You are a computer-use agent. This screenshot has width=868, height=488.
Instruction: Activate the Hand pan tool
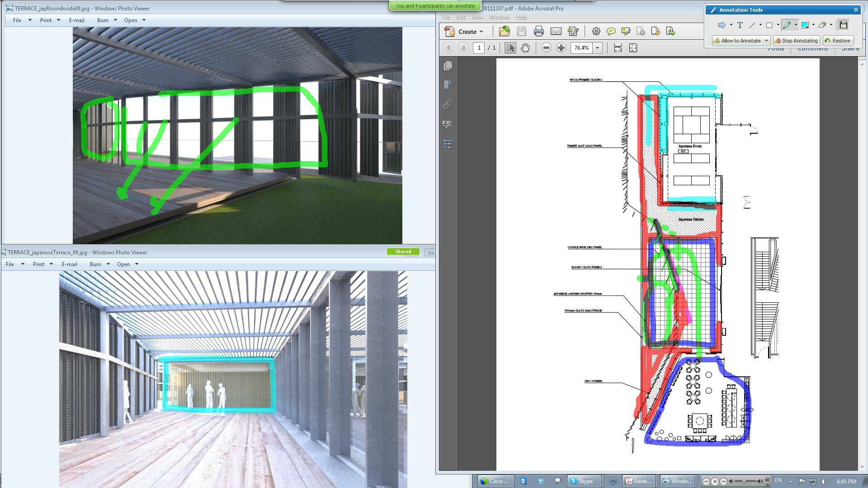pyautogui.click(x=525, y=48)
